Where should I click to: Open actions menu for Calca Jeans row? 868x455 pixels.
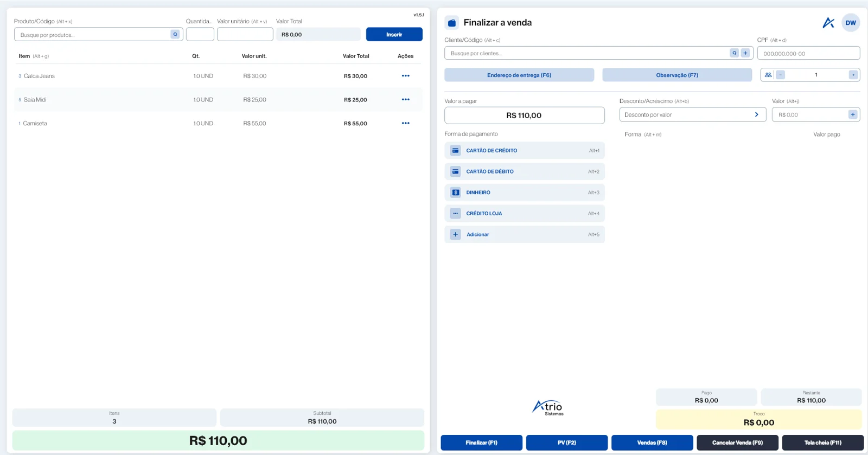coord(405,76)
